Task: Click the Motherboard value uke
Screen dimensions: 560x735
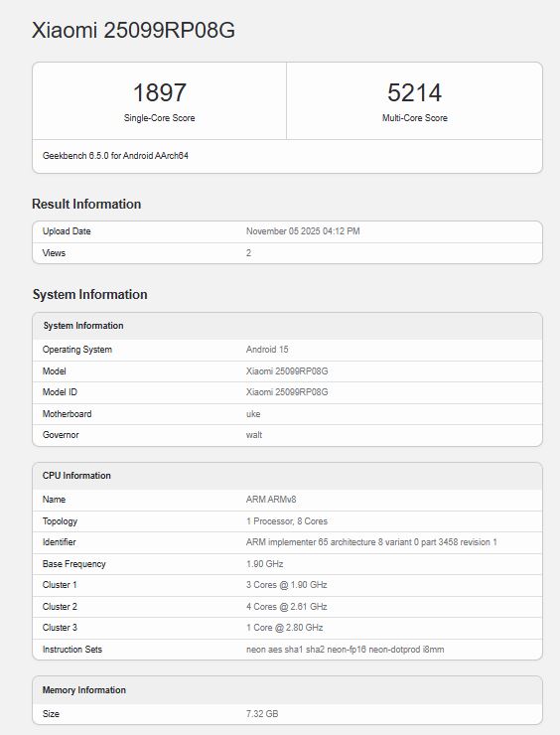Action: point(253,414)
